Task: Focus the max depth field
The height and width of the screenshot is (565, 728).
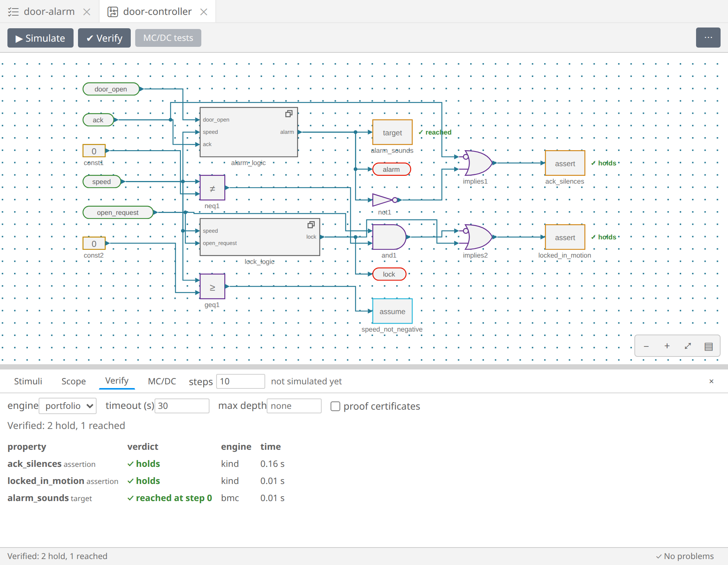Action: point(294,406)
